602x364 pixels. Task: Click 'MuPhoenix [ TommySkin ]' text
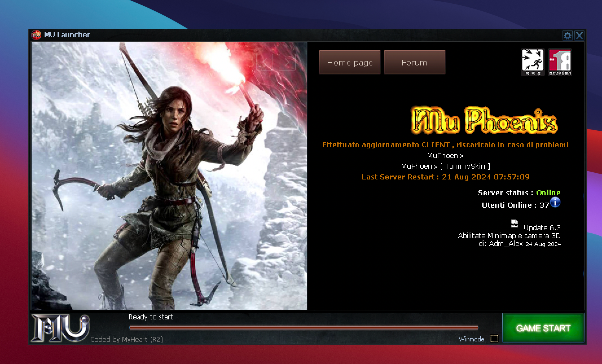coord(445,166)
